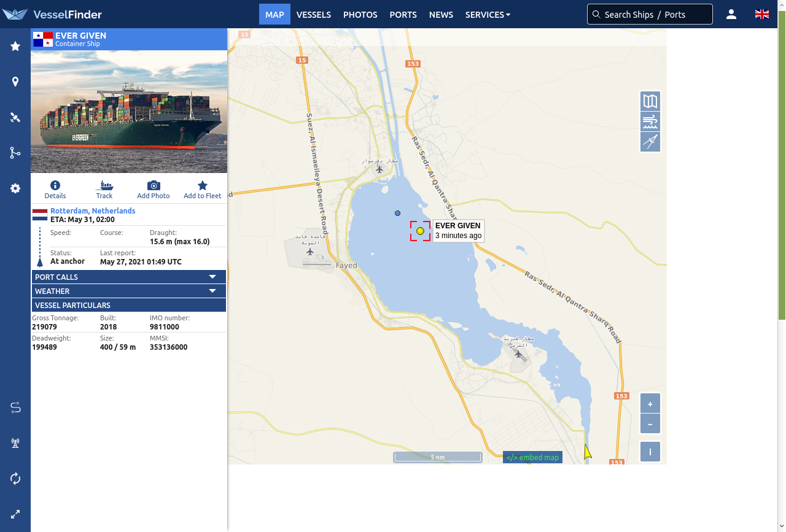
Task: Open the PHOTOS page
Action: pyautogui.click(x=360, y=15)
